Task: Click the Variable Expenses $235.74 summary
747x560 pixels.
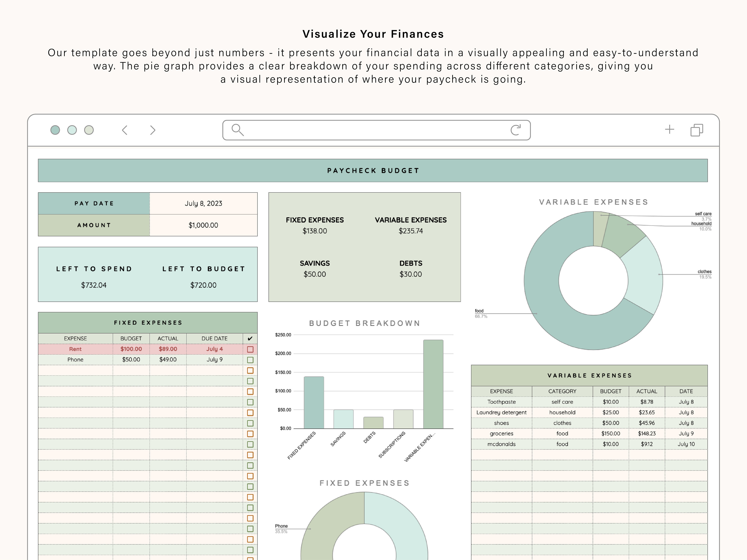Action: click(x=411, y=231)
